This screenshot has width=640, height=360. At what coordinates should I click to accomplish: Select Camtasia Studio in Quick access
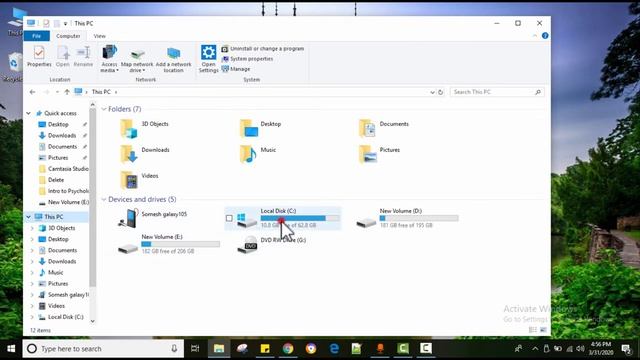[x=64, y=169]
